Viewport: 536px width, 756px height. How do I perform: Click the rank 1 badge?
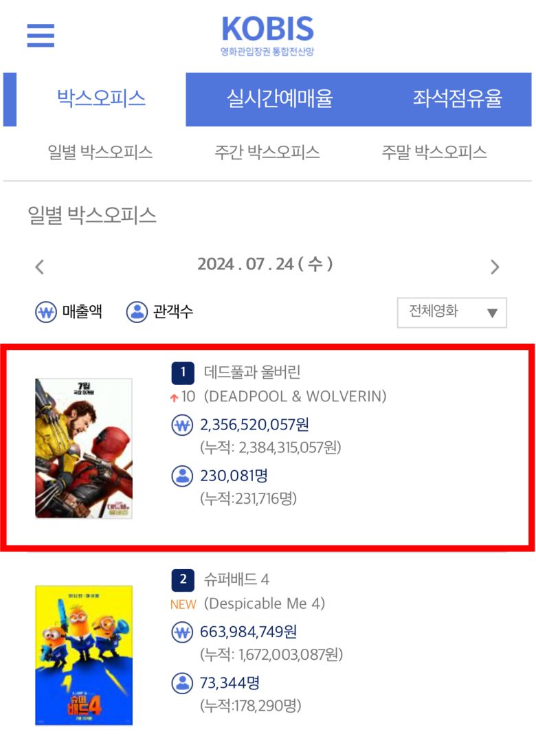(183, 373)
